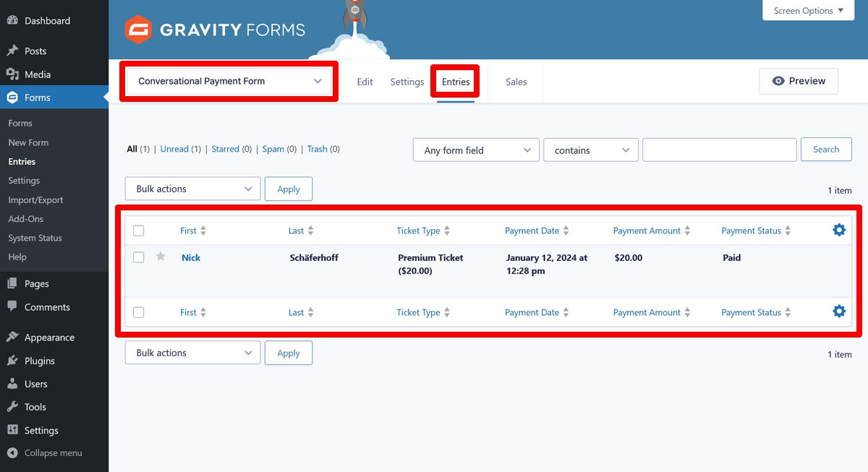Open column settings gear in table footer

(839, 312)
